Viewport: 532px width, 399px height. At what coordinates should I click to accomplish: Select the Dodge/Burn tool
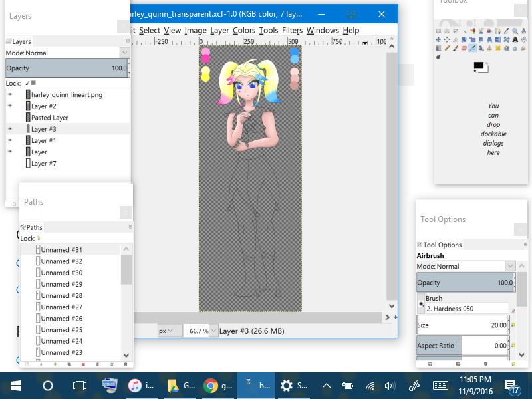click(438, 57)
